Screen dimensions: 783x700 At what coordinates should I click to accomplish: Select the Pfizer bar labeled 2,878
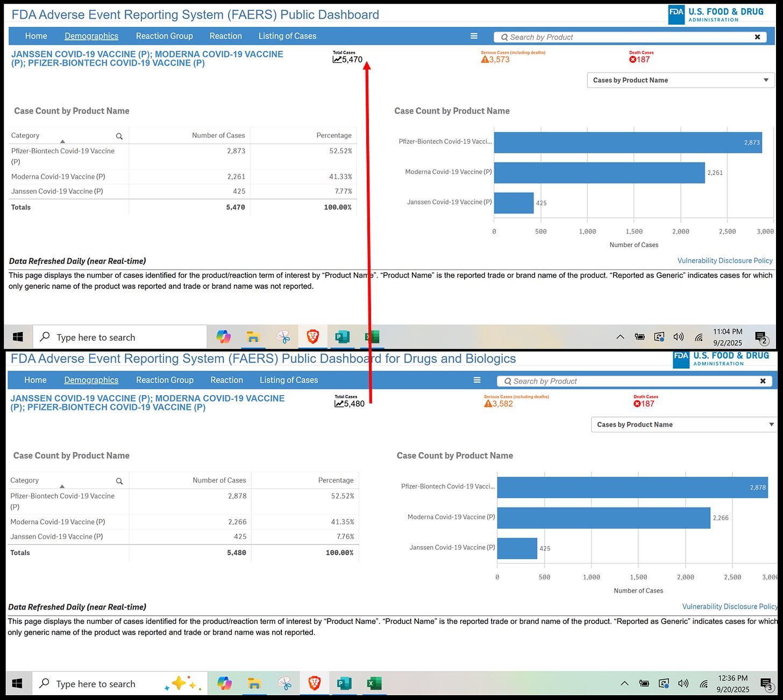pyautogui.click(x=632, y=487)
